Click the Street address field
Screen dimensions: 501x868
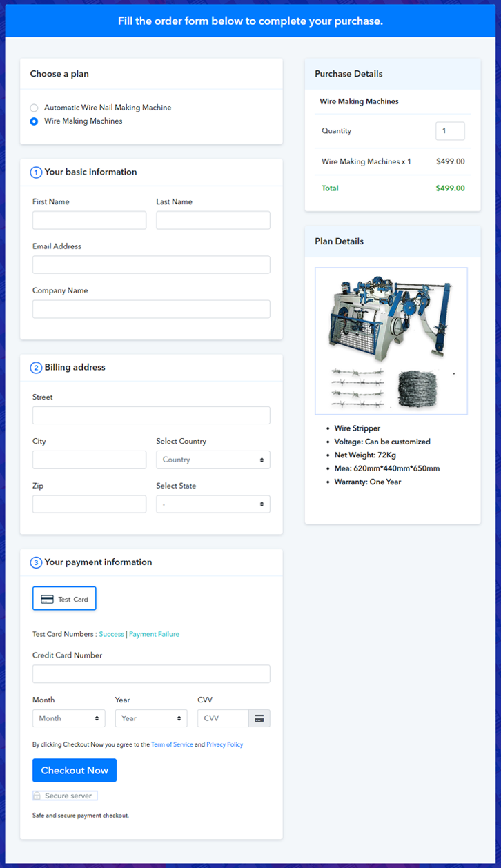pyautogui.click(x=151, y=415)
